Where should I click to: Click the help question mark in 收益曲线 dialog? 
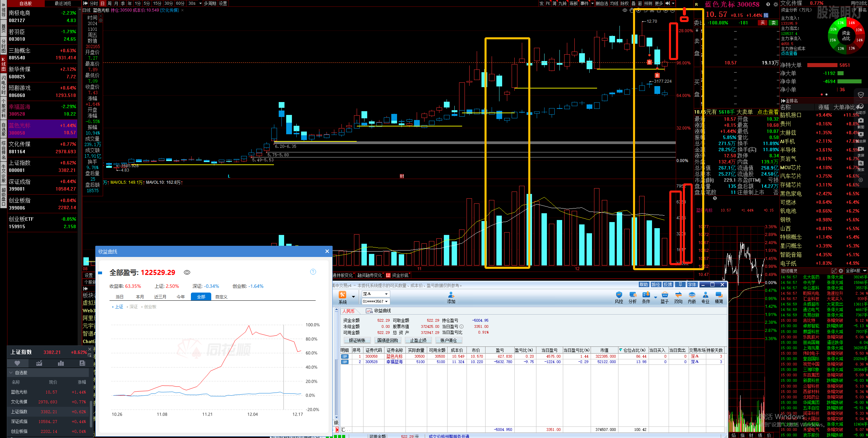313,272
